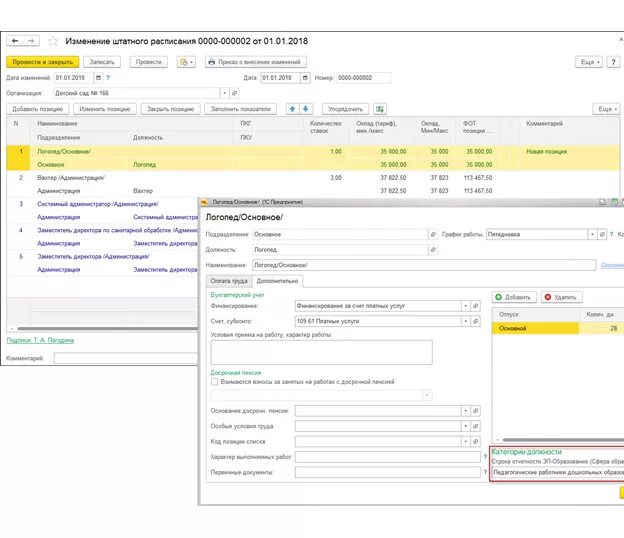The image size is (624, 538).
Task: Open the table toolbar Еще menu
Action: point(606,109)
